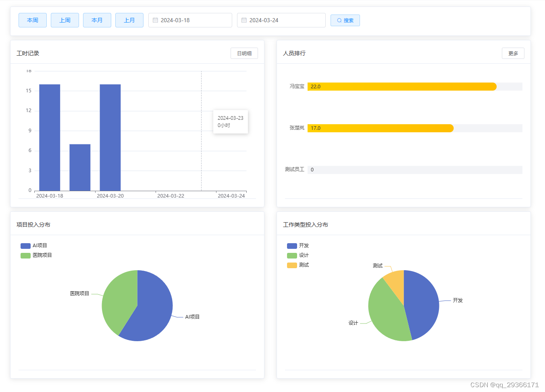Click 冯宝宝's 22.0 ranking bar
The width and height of the screenshot is (545, 392).
[x=402, y=87]
